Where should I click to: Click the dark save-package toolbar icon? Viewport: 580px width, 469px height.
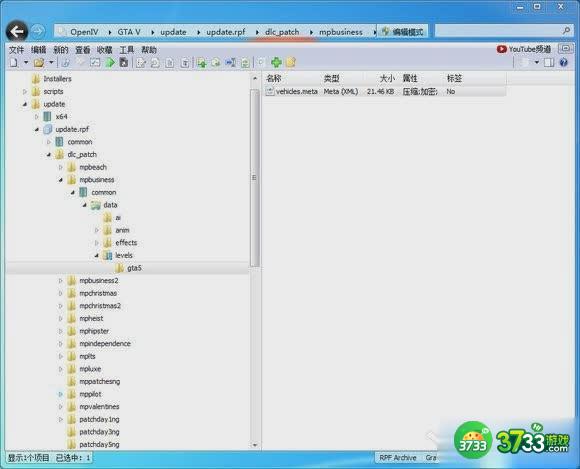pyautogui.click(x=124, y=63)
